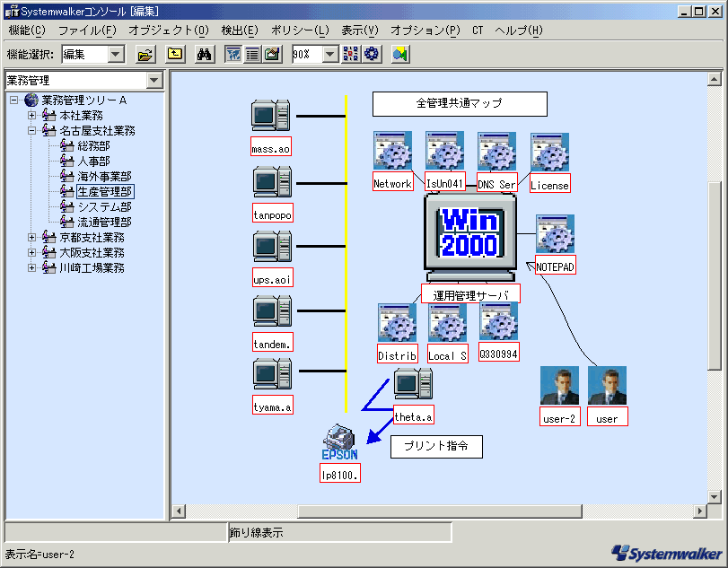Screen dimensions: 728x568
Task: Open the オブジェクト menu
Action: pyautogui.click(x=168, y=31)
